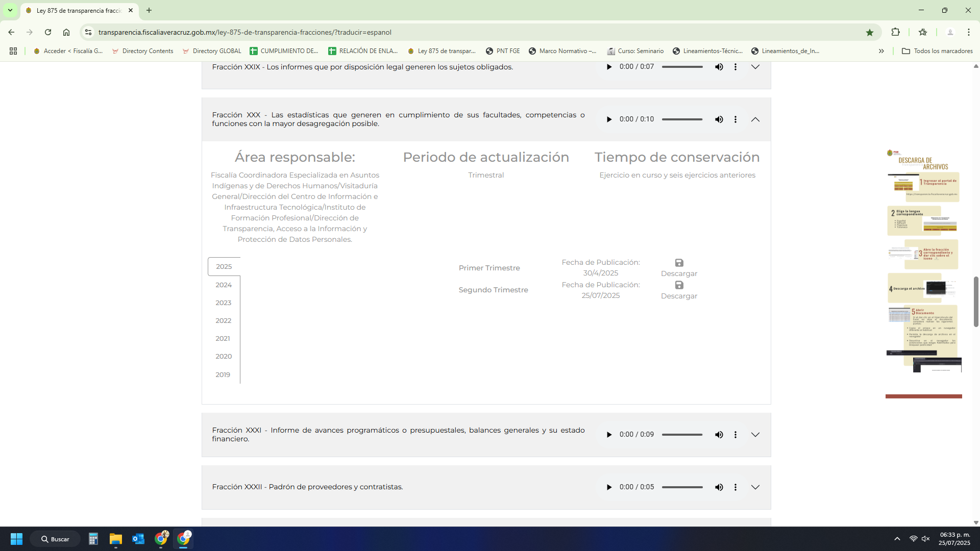
Task: Mute the Fracción XXXI audio player
Action: click(x=719, y=435)
